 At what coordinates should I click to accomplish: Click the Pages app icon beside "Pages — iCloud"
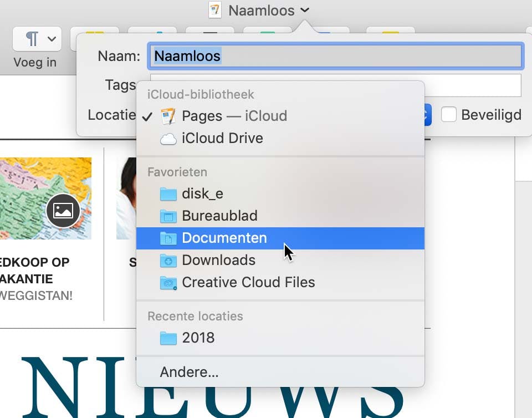[167, 116]
